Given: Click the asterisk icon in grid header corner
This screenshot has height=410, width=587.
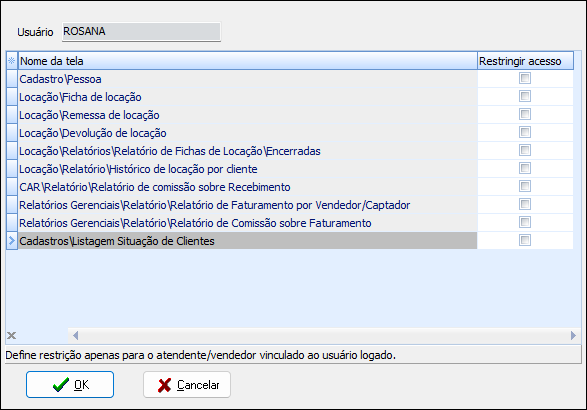Looking at the screenshot, I should pos(12,61).
